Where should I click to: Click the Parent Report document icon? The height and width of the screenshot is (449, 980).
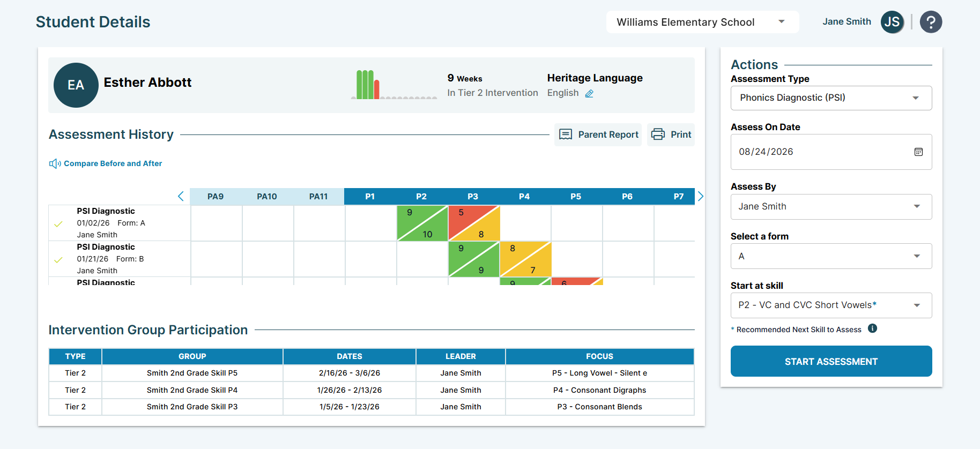(566, 134)
